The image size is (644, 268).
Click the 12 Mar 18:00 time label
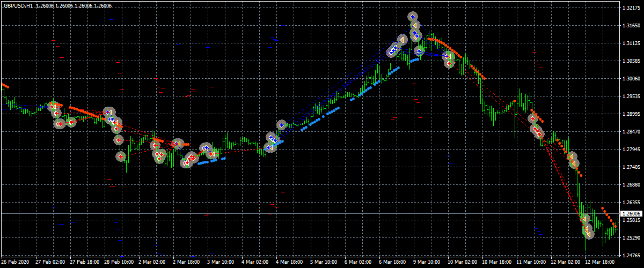click(600, 263)
